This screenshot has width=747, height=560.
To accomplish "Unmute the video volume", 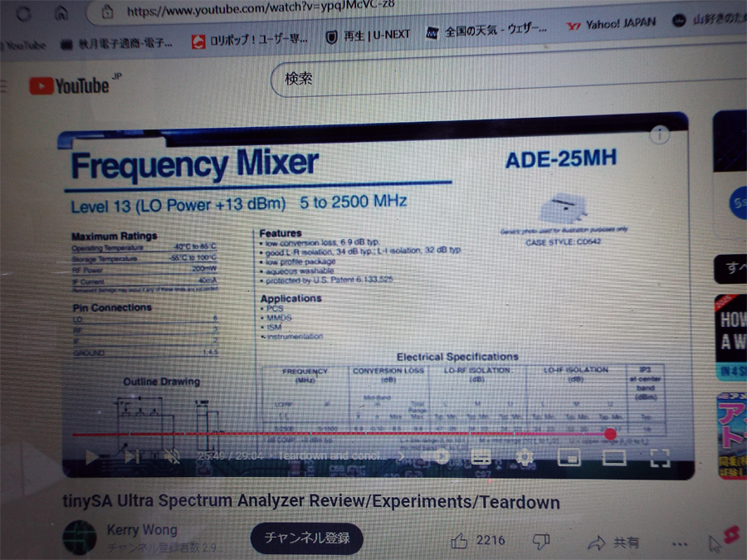I will (x=172, y=455).
